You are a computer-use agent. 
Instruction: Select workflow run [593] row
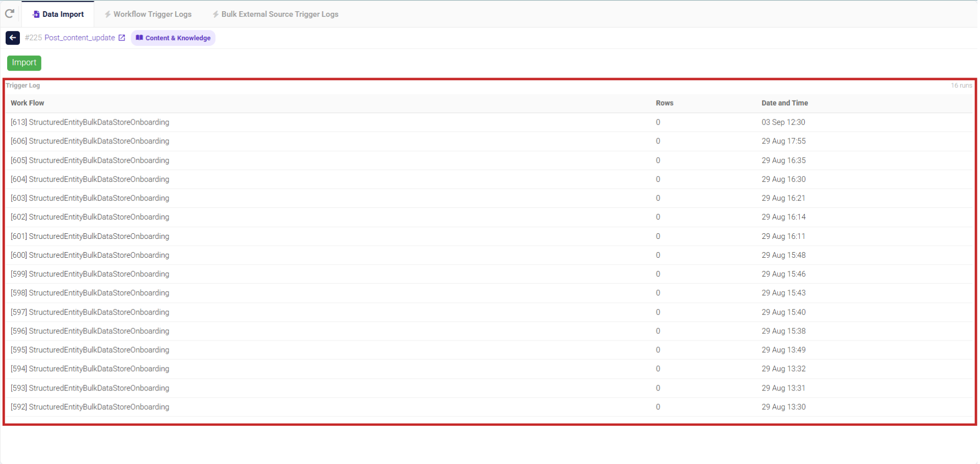(x=489, y=388)
